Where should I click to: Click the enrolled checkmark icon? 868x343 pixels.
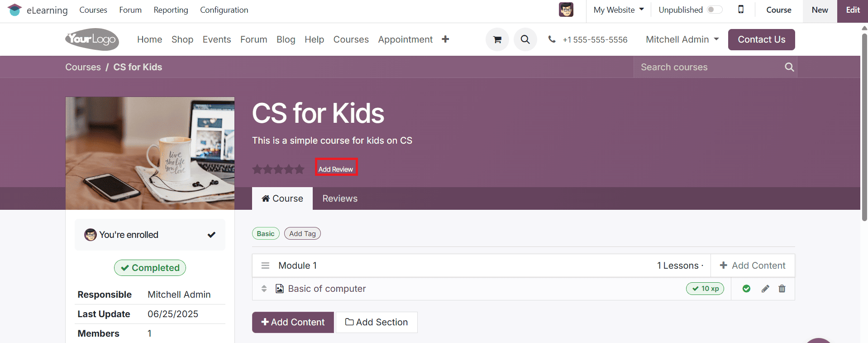(211, 235)
